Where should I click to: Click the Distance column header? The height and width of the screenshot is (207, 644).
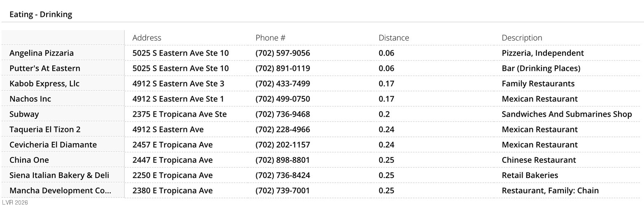394,38
